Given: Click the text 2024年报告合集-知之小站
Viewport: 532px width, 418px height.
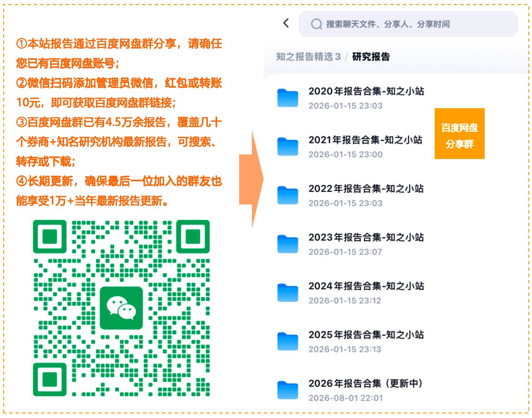Looking at the screenshot, I should pyautogui.click(x=366, y=286).
